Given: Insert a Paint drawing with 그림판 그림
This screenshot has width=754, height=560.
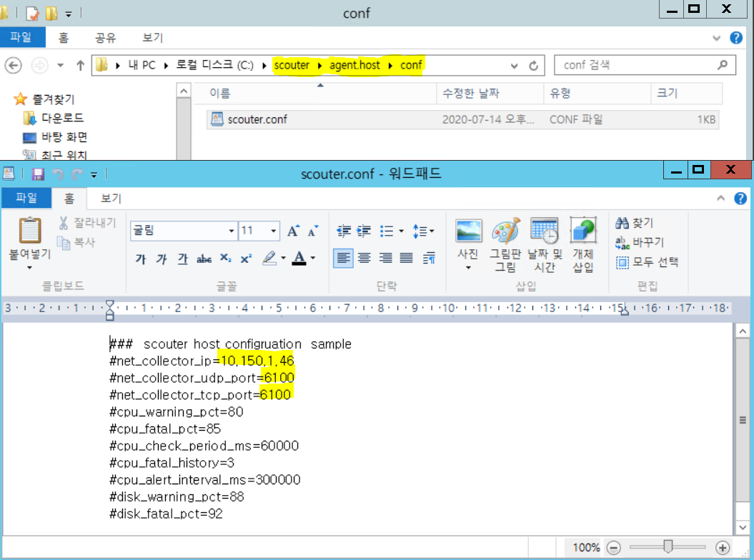Looking at the screenshot, I should pos(505,244).
